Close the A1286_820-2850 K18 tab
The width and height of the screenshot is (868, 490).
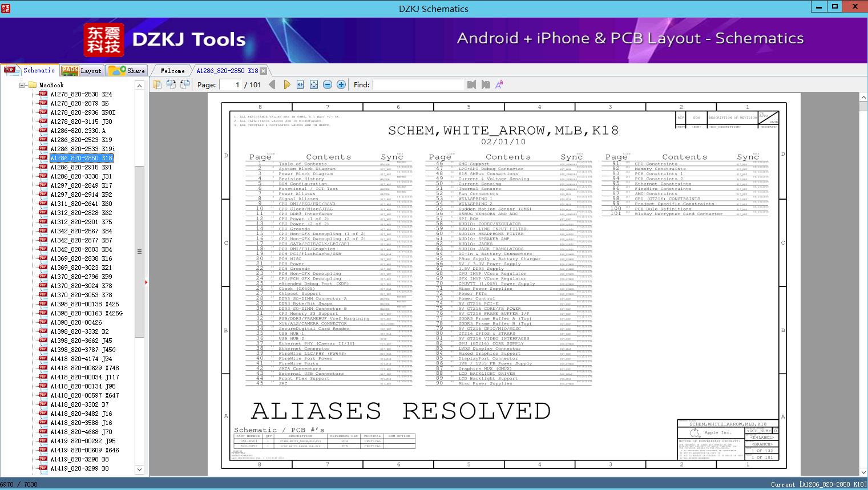[264, 71]
